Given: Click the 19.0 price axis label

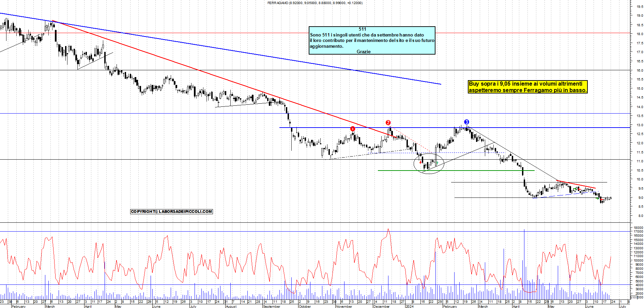Looking at the screenshot, I should coord(640,16).
